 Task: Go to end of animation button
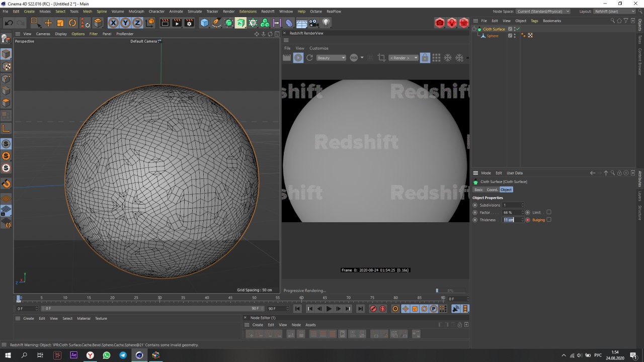click(360, 309)
